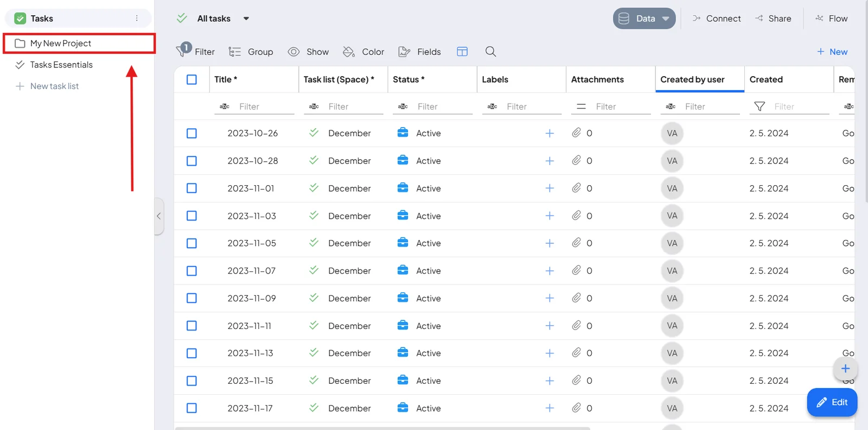
Task: Click the Share icon
Action: click(x=759, y=18)
